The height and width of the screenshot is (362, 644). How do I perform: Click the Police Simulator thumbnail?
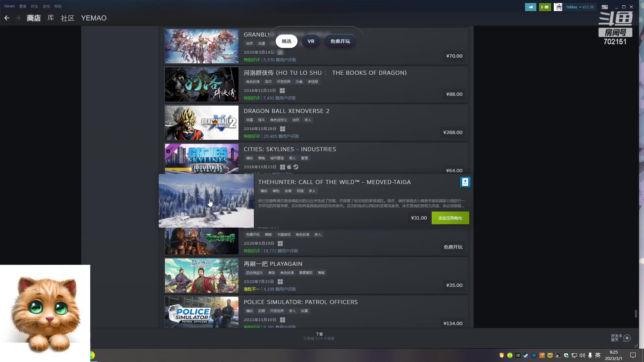pyautogui.click(x=202, y=312)
